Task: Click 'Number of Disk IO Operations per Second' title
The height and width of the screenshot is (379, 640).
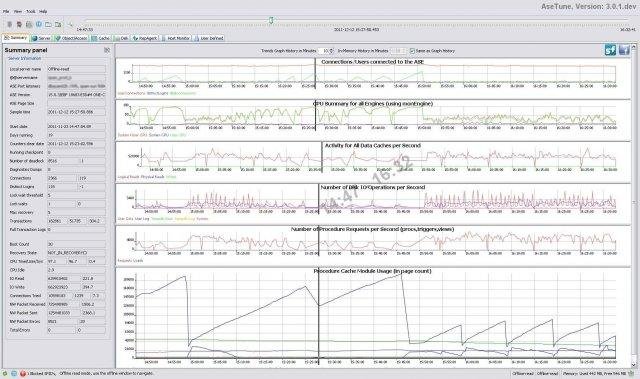Action: 373,187
